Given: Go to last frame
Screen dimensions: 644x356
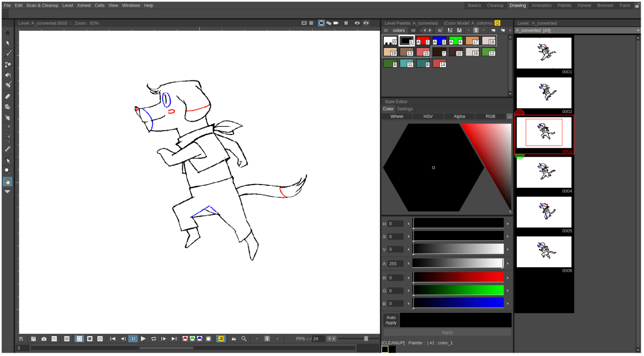Looking at the screenshot, I should [174, 339].
